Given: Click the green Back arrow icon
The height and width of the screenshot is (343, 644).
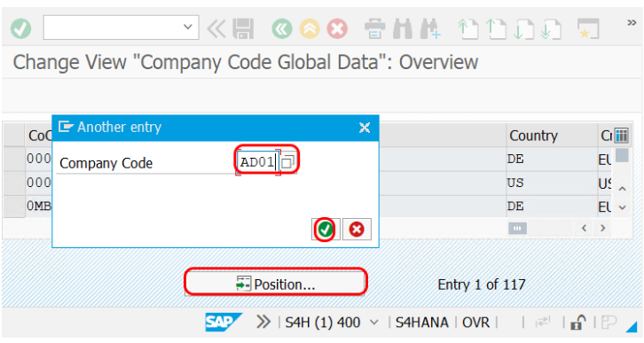Looking at the screenshot, I should point(282,28).
